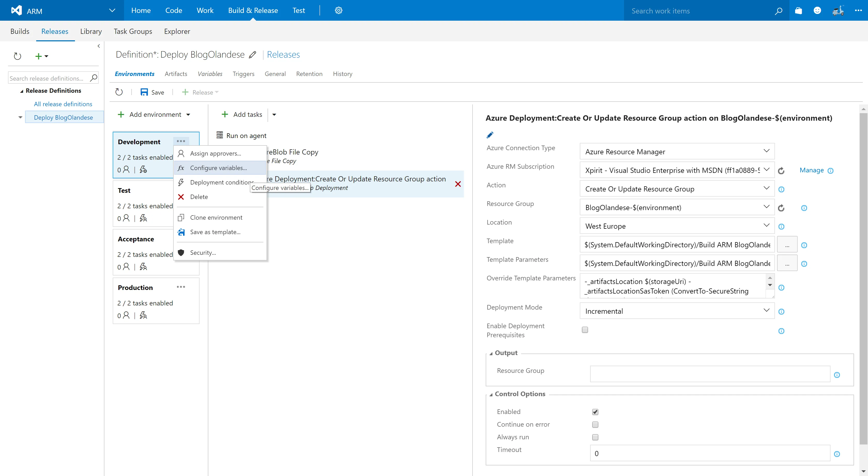Choose Save as template... menu item
This screenshot has width=868, height=476.
click(220, 232)
